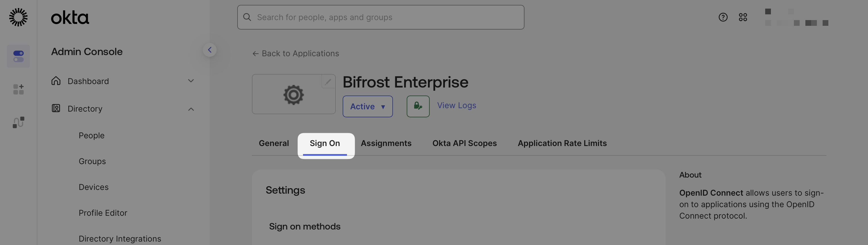Open the View Logs link
868x245 pixels.
click(457, 105)
